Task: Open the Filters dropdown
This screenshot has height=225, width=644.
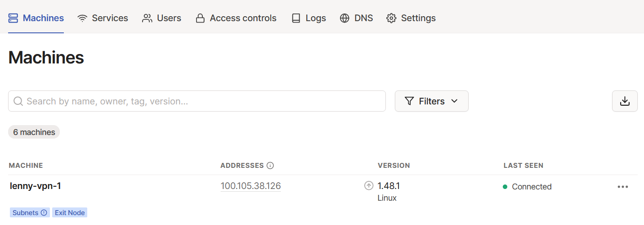Action: tap(432, 101)
